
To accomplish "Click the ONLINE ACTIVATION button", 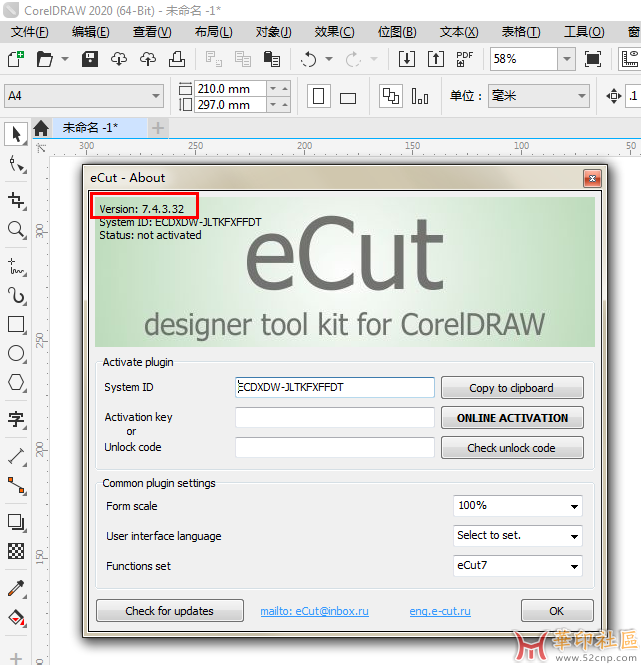I will coord(512,418).
